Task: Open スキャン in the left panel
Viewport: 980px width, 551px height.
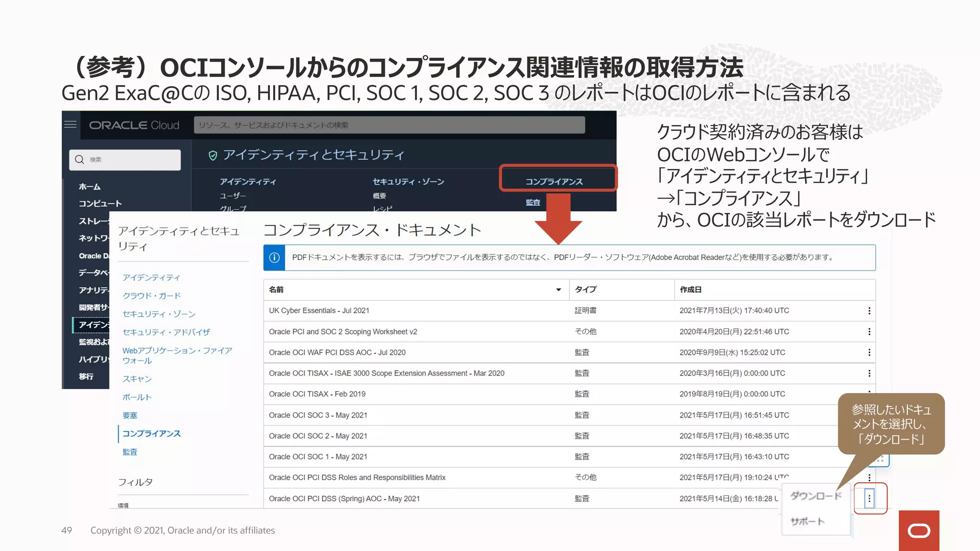Action: pos(137,379)
